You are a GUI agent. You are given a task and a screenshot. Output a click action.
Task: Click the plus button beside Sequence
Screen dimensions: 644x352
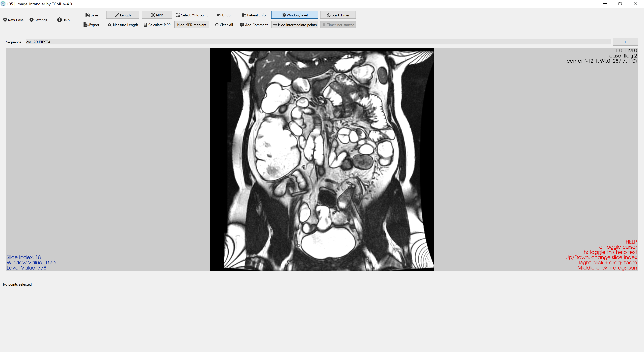pyautogui.click(x=625, y=42)
